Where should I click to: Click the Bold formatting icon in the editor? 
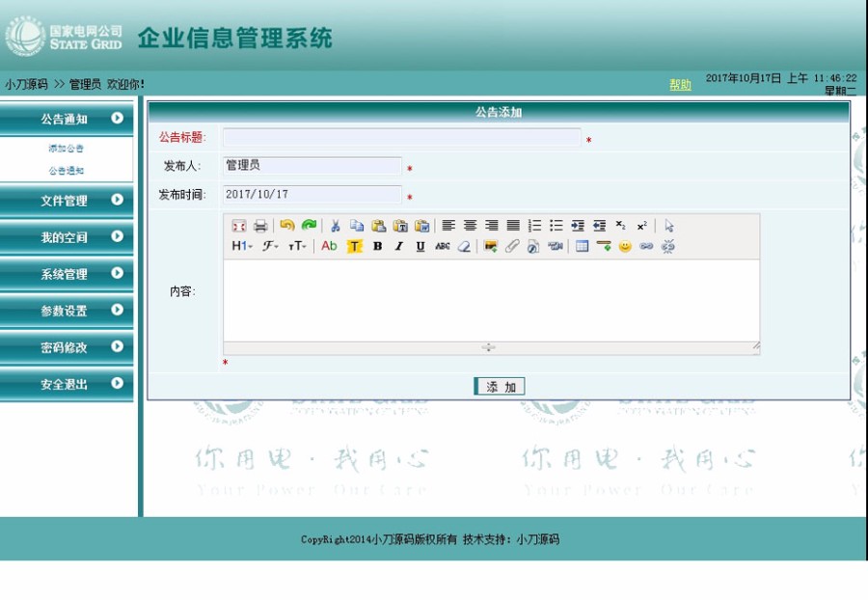click(x=377, y=248)
